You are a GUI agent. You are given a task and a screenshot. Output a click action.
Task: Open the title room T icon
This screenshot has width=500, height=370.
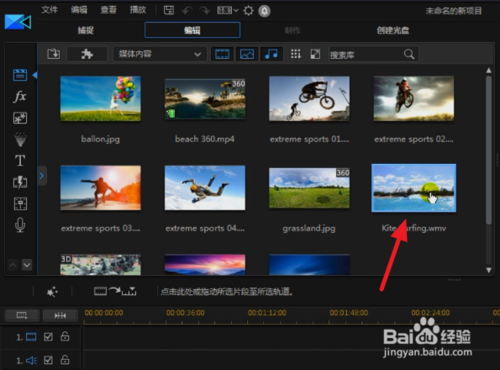pyautogui.click(x=20, y=161)
